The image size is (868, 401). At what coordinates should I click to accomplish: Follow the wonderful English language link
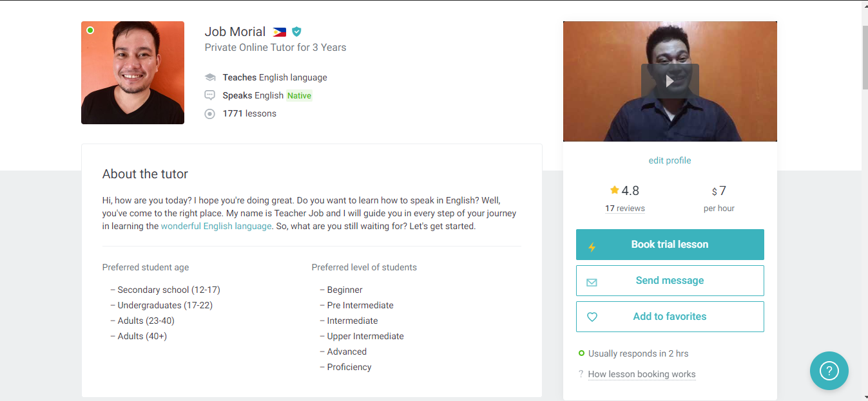[x=216, y=227]
